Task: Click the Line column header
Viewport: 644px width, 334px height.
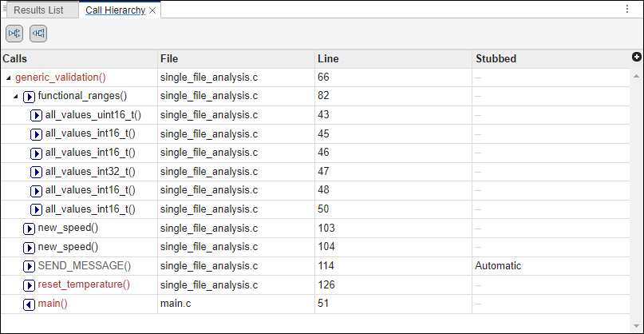Action: pos(328,58)
